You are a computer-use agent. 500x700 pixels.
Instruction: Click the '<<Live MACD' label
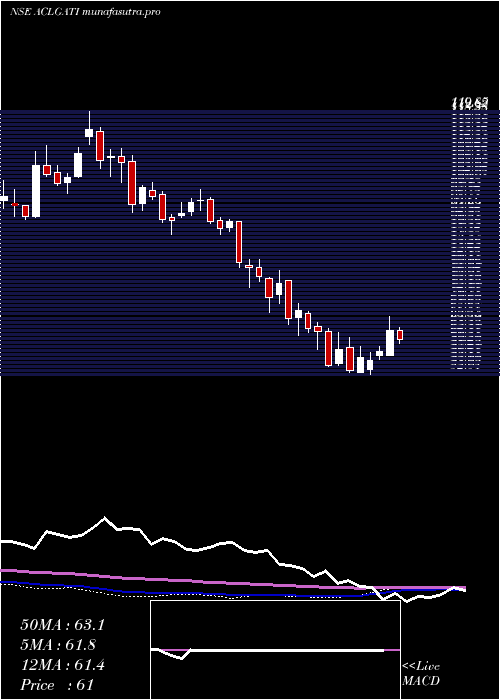tap(421, 674)
